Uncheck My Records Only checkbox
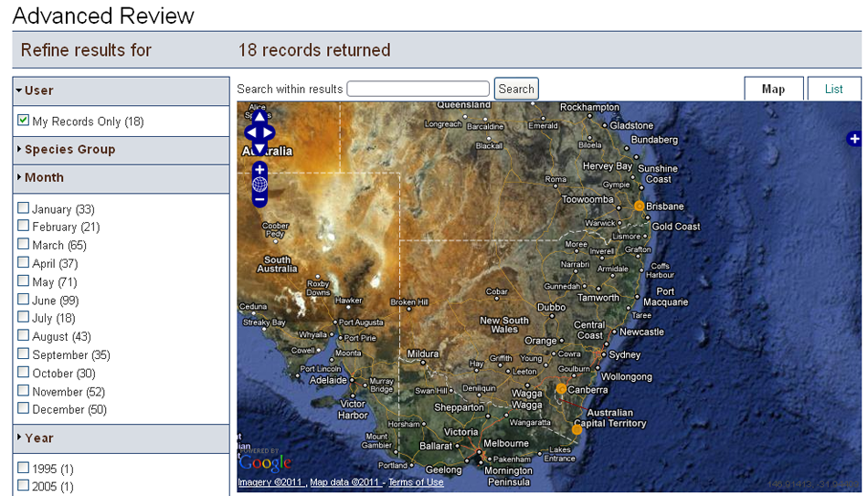 click(24, 121)
